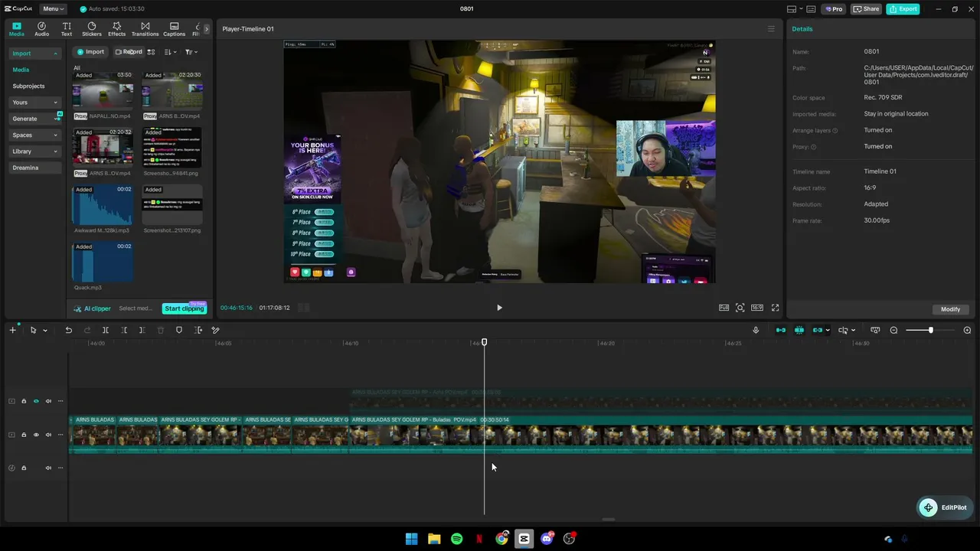This screenshot has height=551, width=980.
Task: Switch media view to grid layout icon
Action: point(151,52)
